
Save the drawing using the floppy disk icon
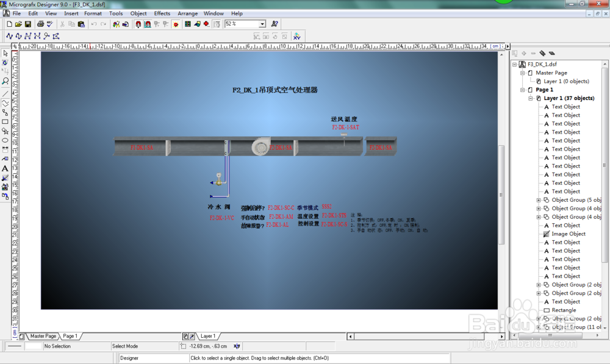click(x=27, y=24)
